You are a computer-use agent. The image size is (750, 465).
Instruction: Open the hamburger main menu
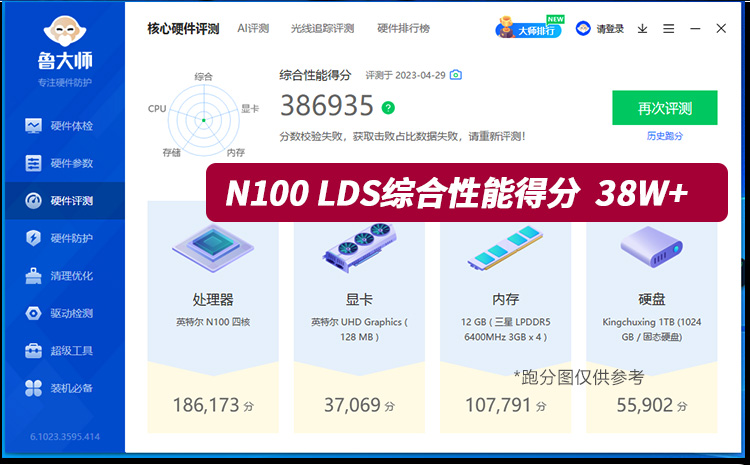(x=669, y=29)
